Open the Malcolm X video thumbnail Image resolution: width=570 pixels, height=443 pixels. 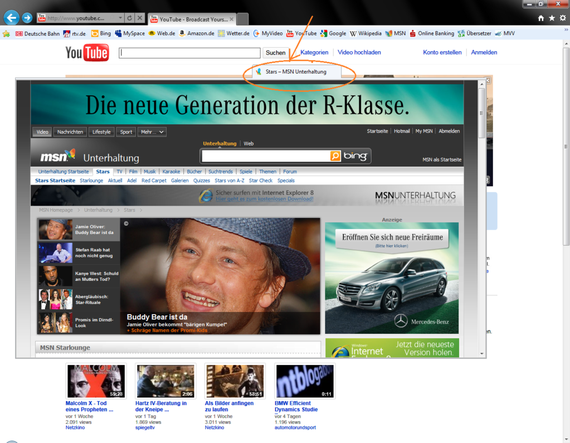[96, 382]
